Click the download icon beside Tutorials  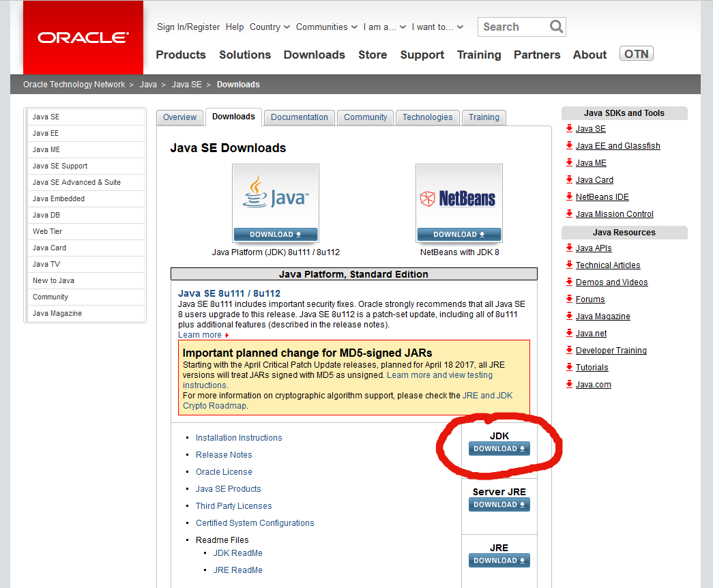click(568, 367)
